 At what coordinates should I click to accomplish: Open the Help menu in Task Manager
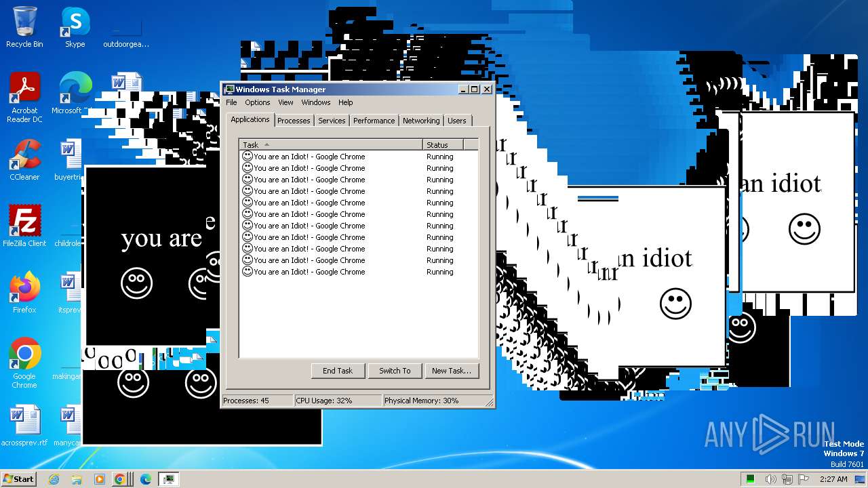point(346,102)
